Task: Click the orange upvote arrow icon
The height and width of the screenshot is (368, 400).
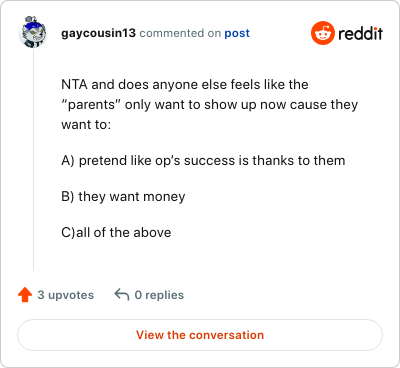Action: tap(25, 295)
